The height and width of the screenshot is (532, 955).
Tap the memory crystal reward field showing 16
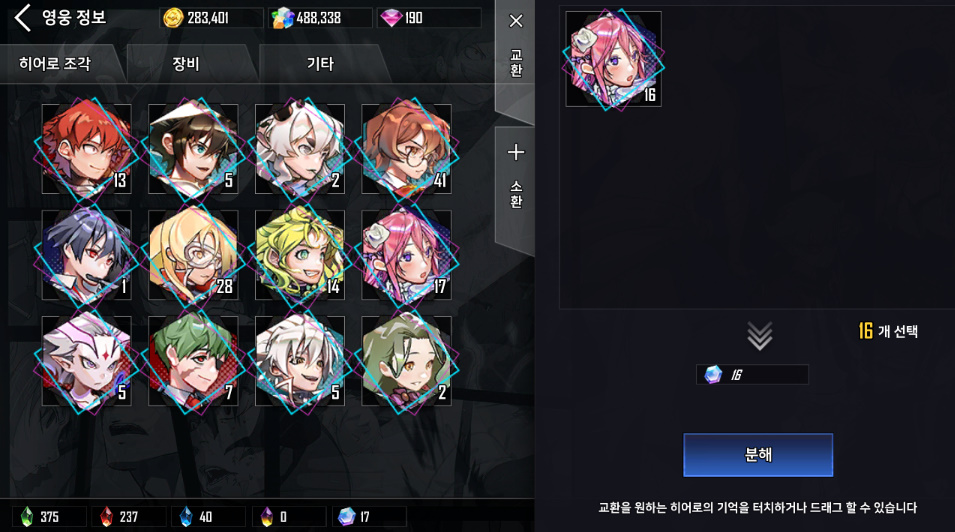point(752,374)
